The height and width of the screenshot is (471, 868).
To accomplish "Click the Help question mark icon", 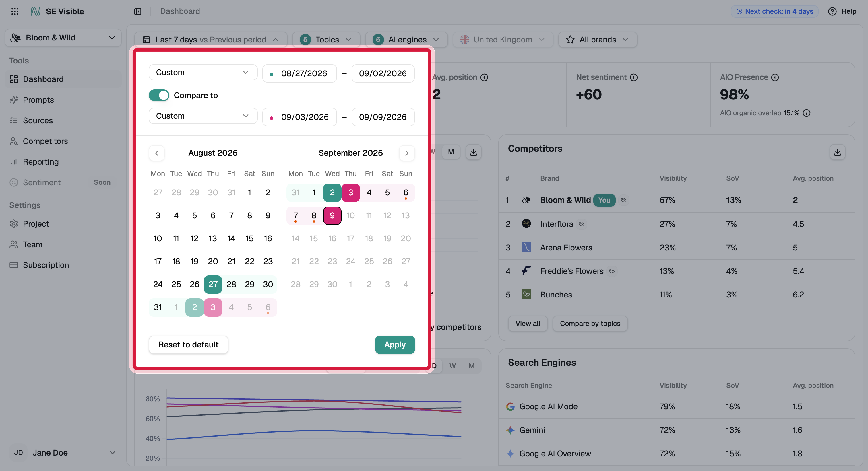I will [x=832, y=11].
